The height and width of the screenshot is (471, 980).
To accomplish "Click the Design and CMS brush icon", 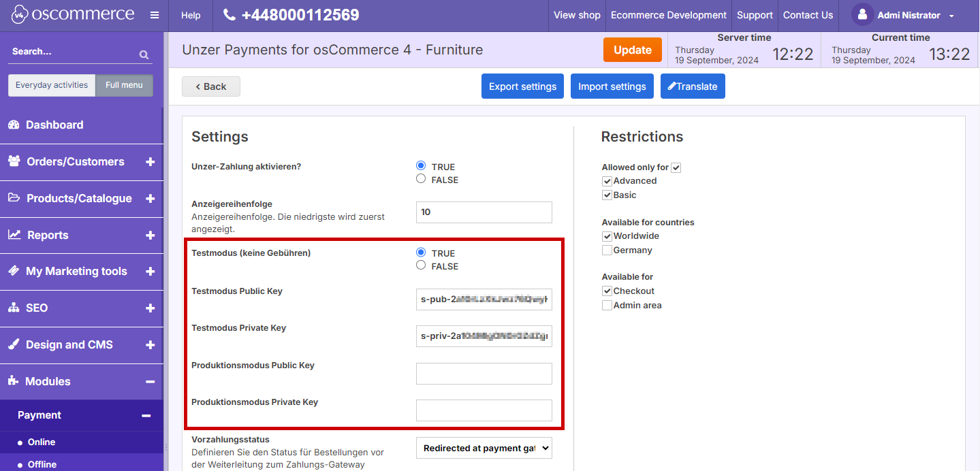I will pyautogui.click(x=14, y=344).
